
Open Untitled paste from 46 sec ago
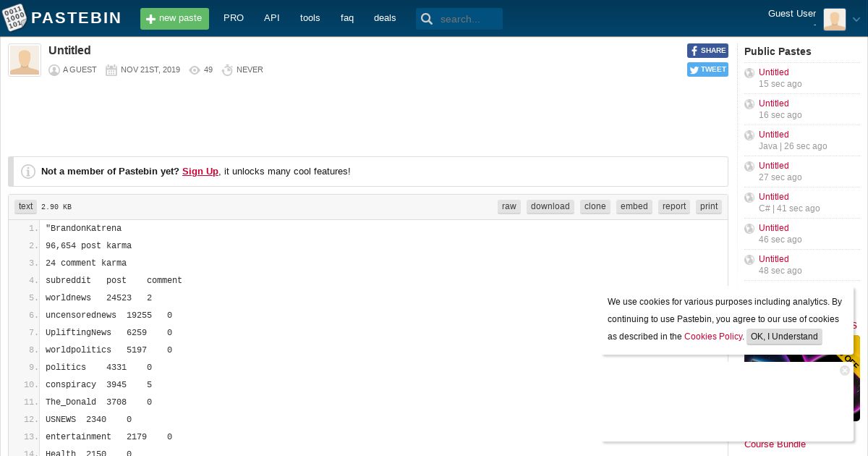[x=774, y=228]
